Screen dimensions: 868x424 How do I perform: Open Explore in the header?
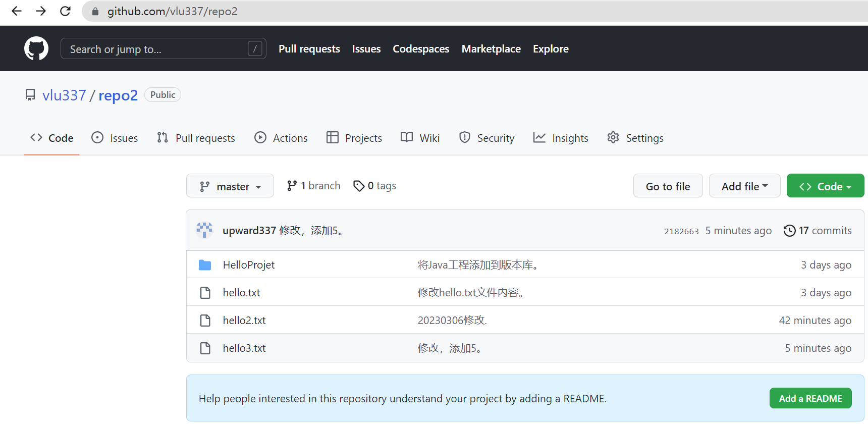(551, 49)
